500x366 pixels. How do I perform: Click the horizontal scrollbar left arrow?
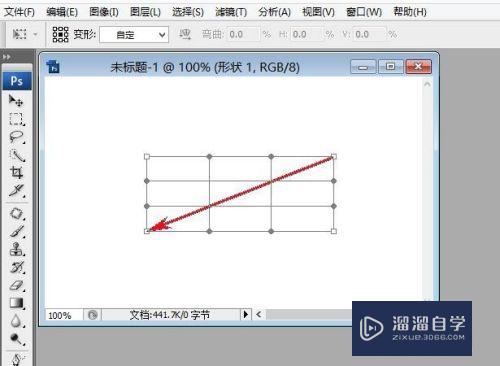pyautogui.click(x=259, y=314)
